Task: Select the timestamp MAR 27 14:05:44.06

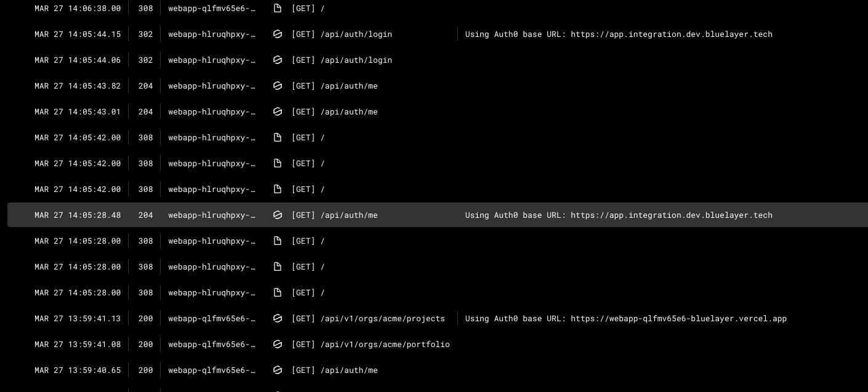Action: (x=78, y=60)
